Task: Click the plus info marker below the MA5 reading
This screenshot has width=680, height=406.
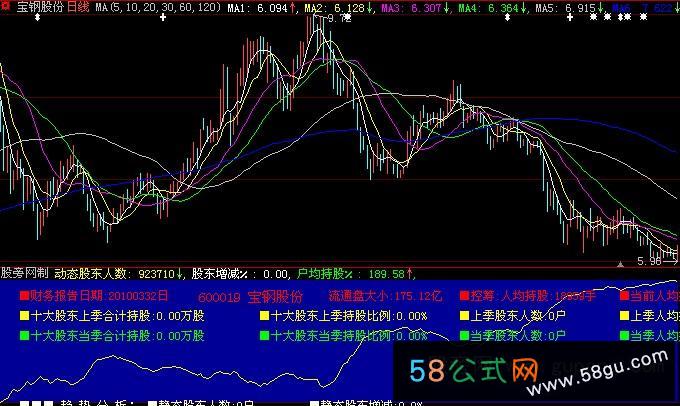Action: [x=570, y=17]
